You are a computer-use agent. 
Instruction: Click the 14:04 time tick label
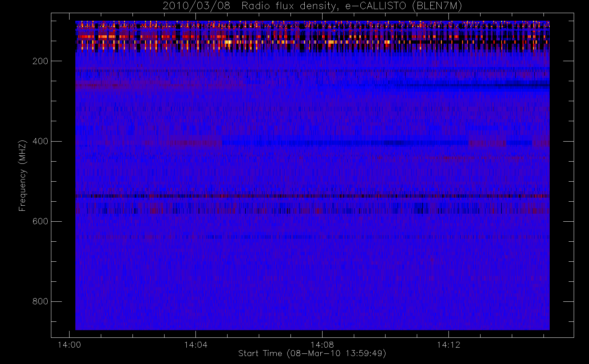(x=196, y=345)
